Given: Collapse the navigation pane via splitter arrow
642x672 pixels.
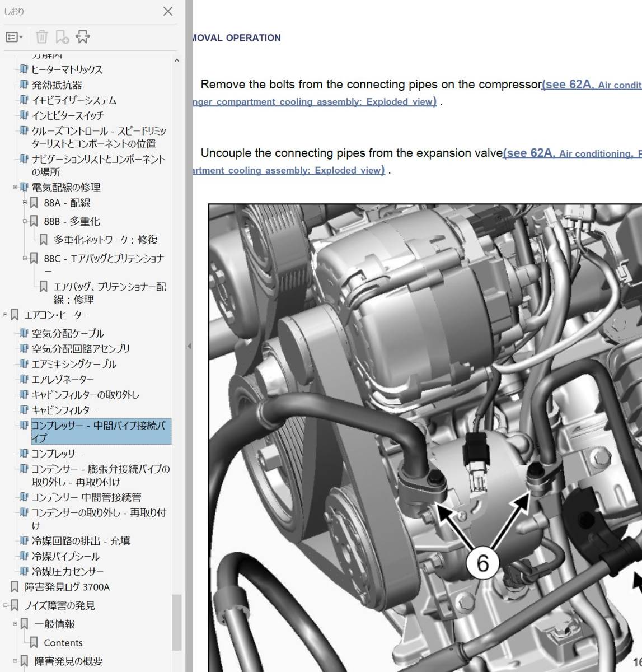Looking at the screenshot, I should coord(189,346).
